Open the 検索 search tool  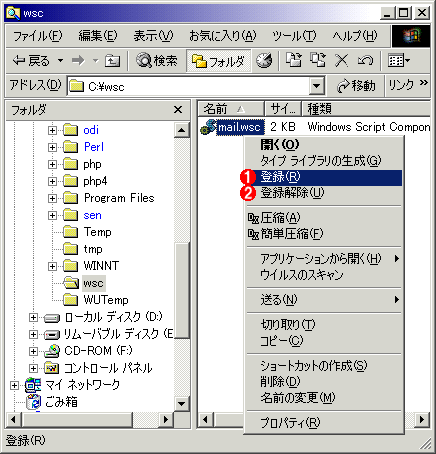pyautogui.click(x=156, y=61)
